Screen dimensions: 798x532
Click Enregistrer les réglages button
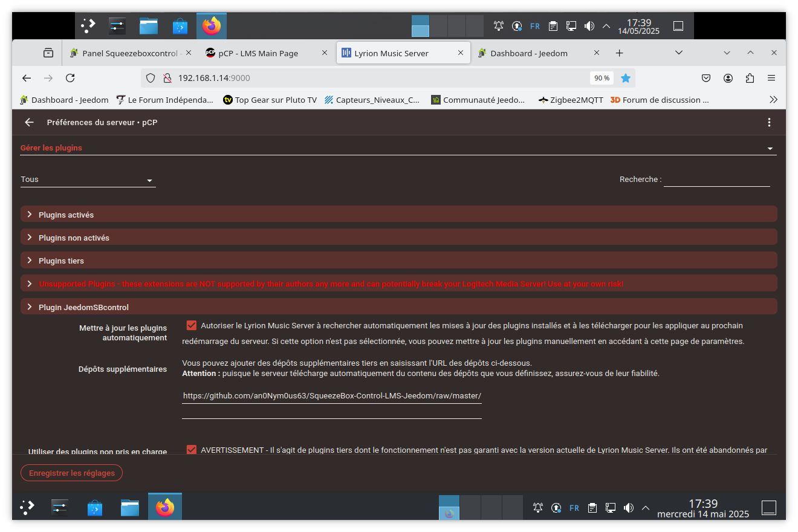point(71,473)
